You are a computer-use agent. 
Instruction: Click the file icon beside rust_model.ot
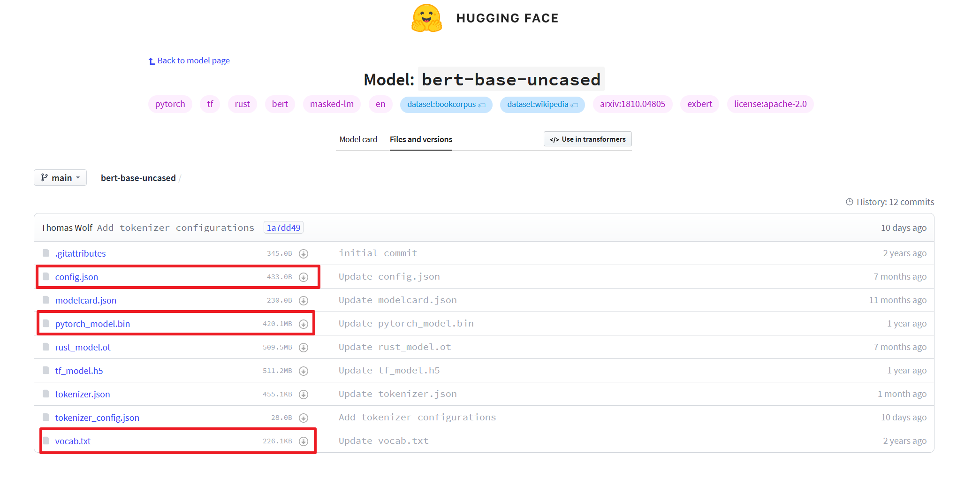coord(46,347)
